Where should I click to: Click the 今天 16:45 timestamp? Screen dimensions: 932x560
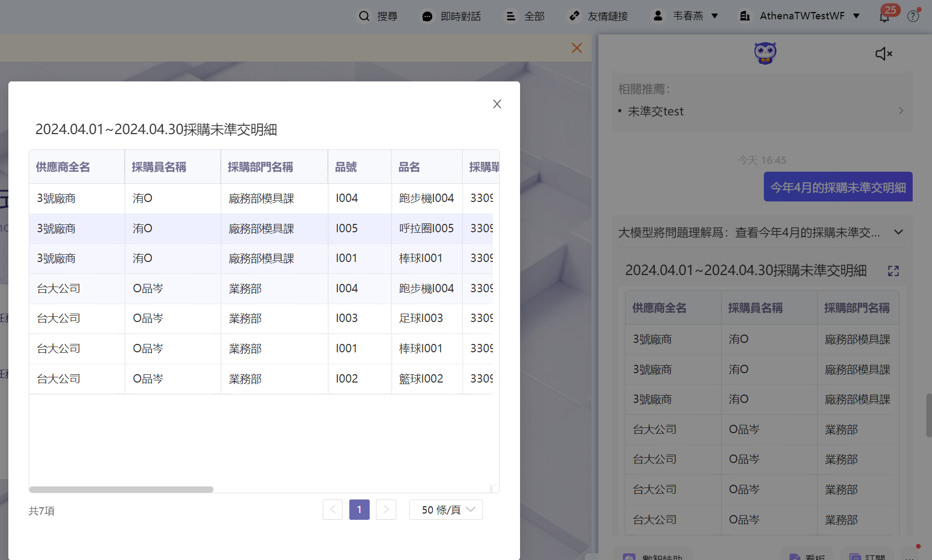(x=762, y=160)
